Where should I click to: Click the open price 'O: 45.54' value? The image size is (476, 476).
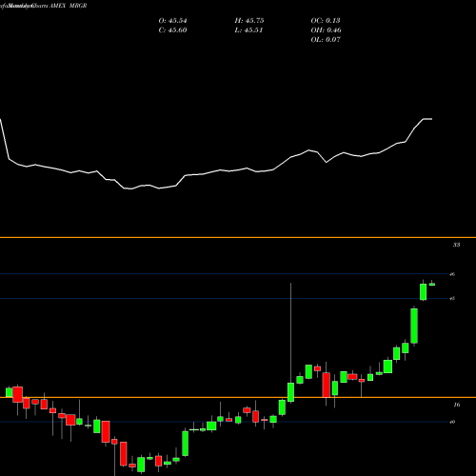pyautogui.click(x=172, y=21)
